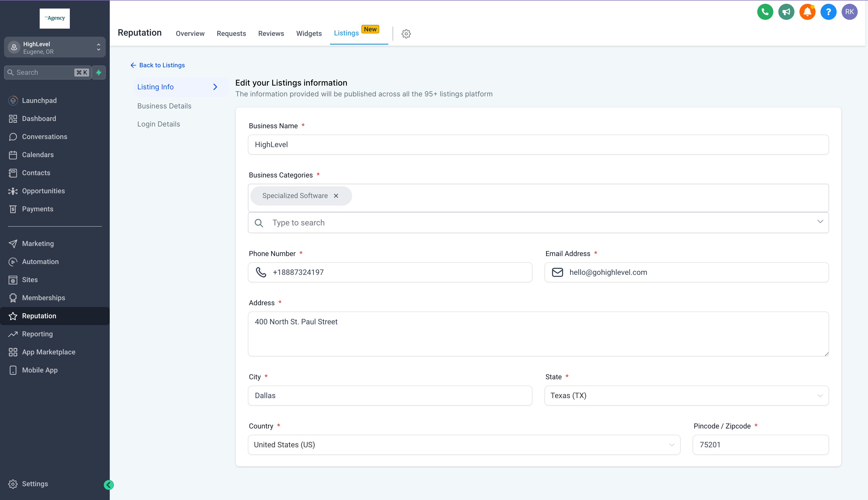Select the Listings tab
This screenshot has height=500, width=868.
tap(346, 33)
